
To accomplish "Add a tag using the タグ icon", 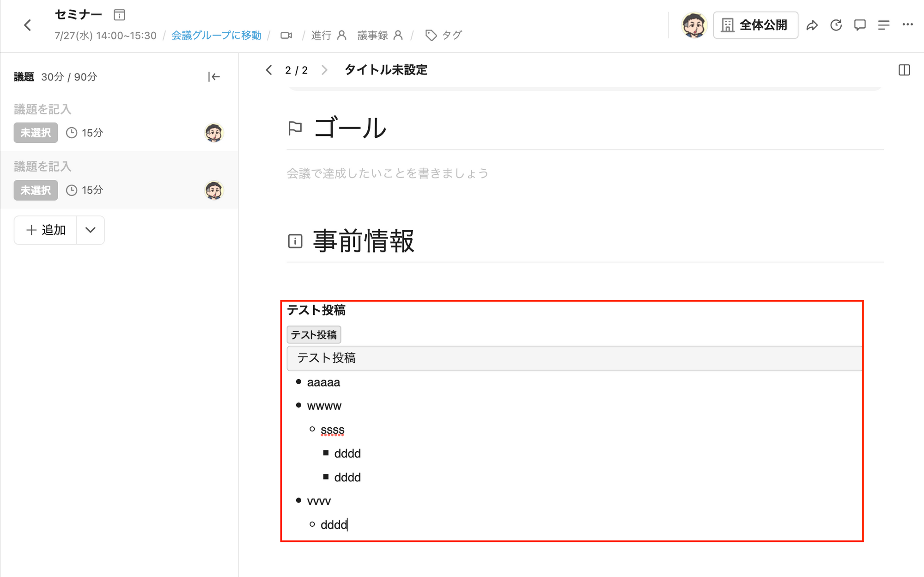I will tap(431, 35).
